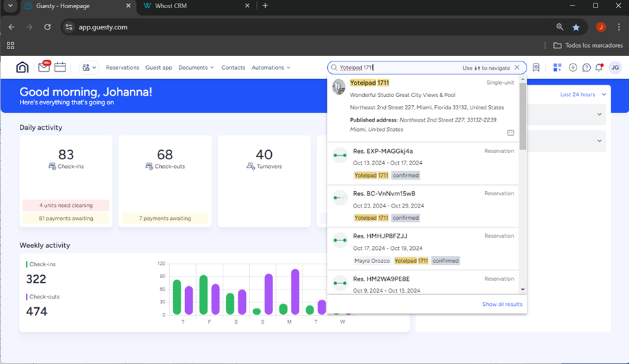Click the weekly Check-ins 322 total
This screenshot has width=629, height=364.
coord(36,279)
